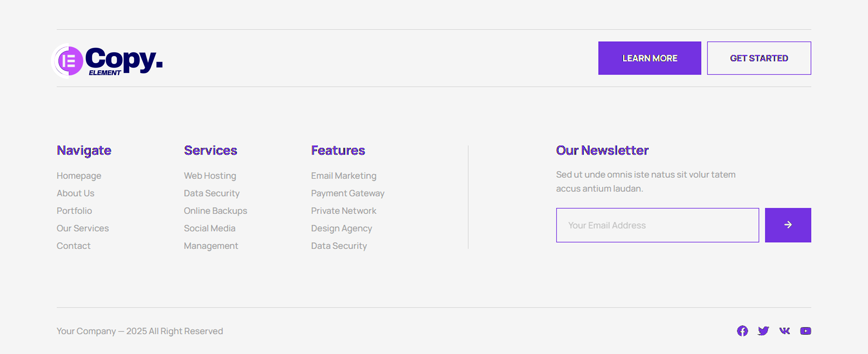This screenshot has height=354, width=868.
Task: Submit newsletter with arrow button
Action: 788,225
